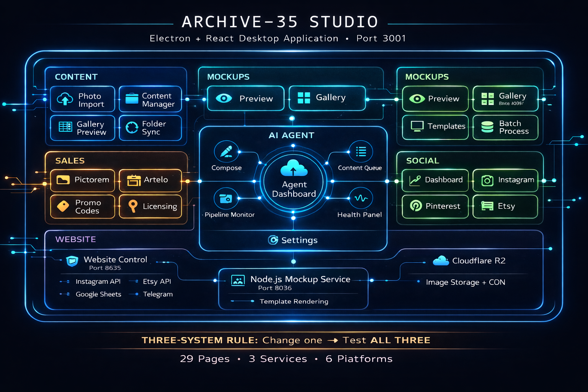Click the Pinterest logo icon
588x392 pixels.
(416, 206)
